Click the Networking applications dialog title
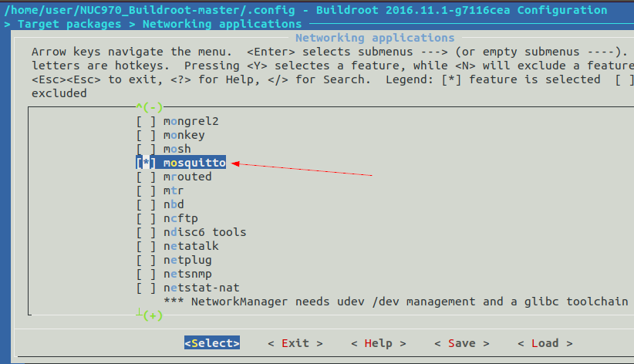634x364 pixels. coord(375,38)
